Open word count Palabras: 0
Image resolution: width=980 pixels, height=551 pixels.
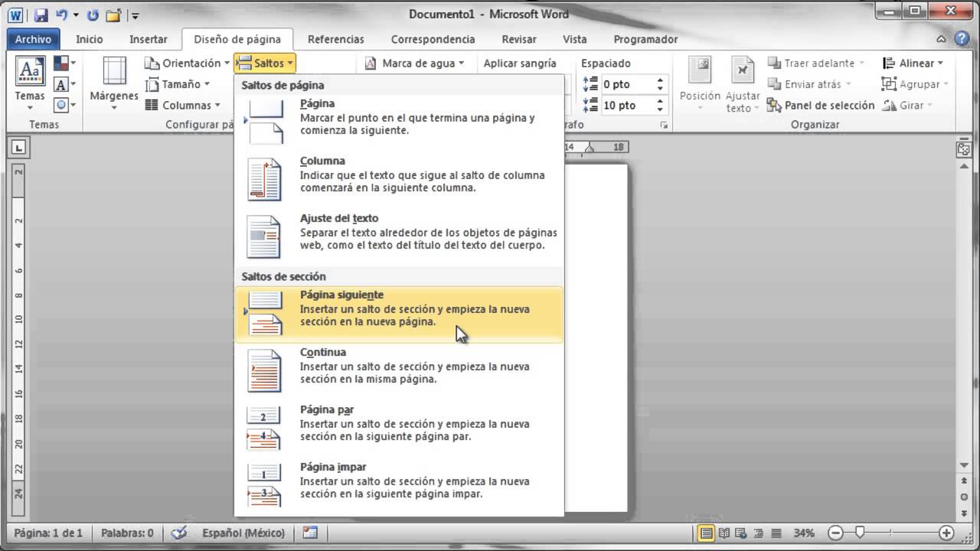pos(127,533)
